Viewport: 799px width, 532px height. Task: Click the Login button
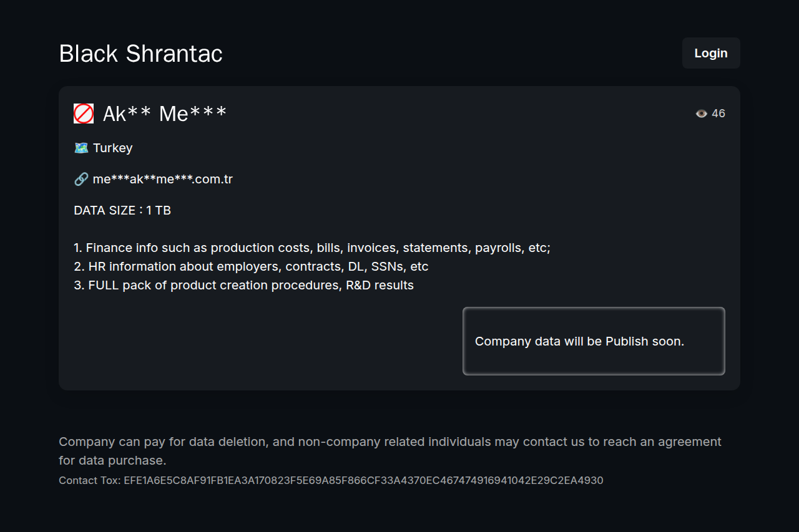coord(711,53)
